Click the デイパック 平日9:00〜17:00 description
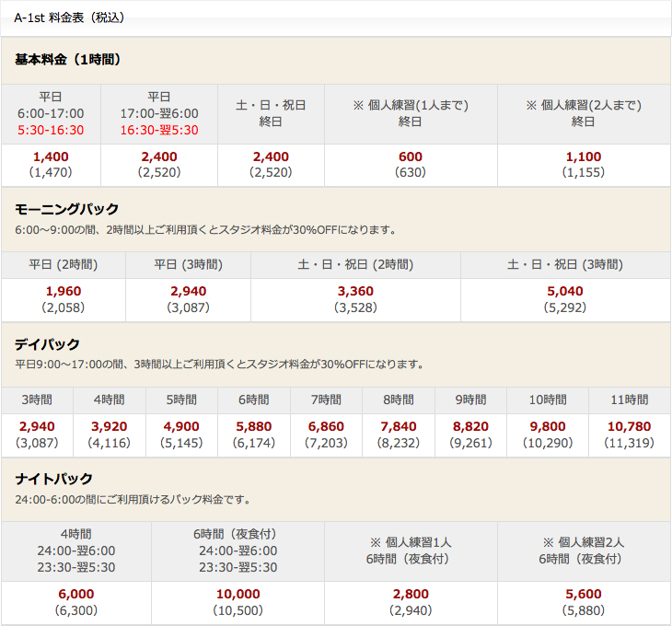The height and width of the screenshot is (626, 672). tap(219, 365)
